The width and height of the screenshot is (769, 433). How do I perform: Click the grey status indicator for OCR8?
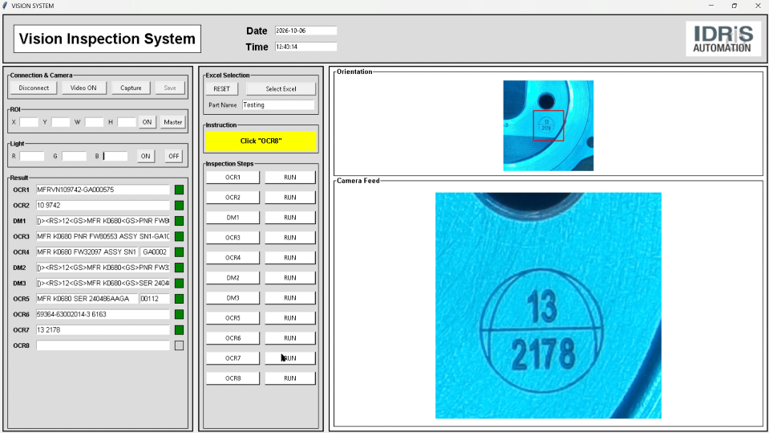(179, 346)
